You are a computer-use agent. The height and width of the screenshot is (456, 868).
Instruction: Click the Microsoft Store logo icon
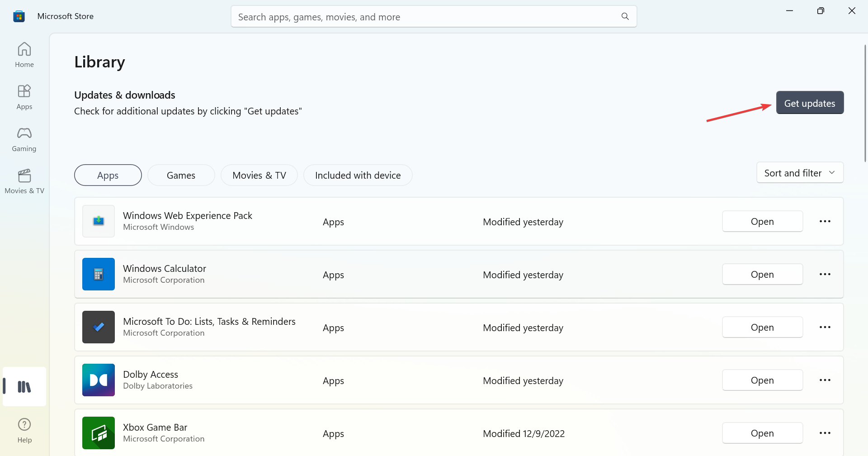click(x=19, y=16)
